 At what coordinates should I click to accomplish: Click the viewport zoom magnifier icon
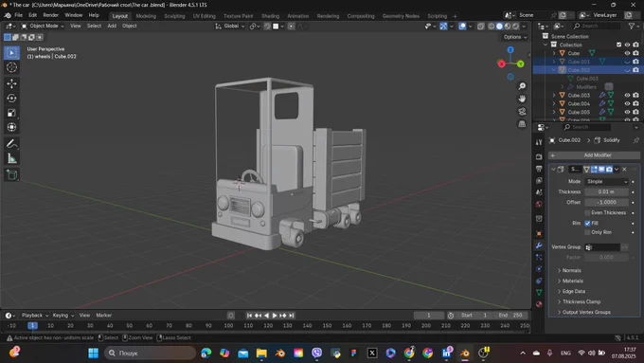522,86
